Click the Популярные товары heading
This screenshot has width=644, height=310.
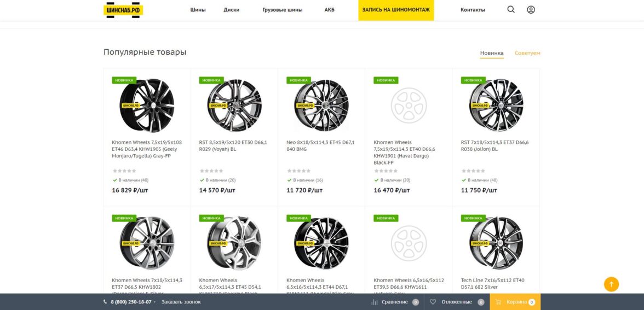[x=145, y=52]
